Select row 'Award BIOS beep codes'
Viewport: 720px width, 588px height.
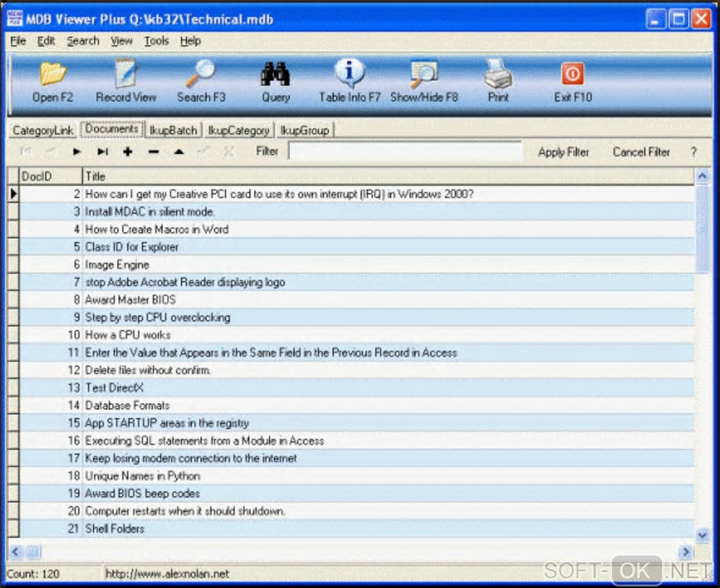(356, 493)
